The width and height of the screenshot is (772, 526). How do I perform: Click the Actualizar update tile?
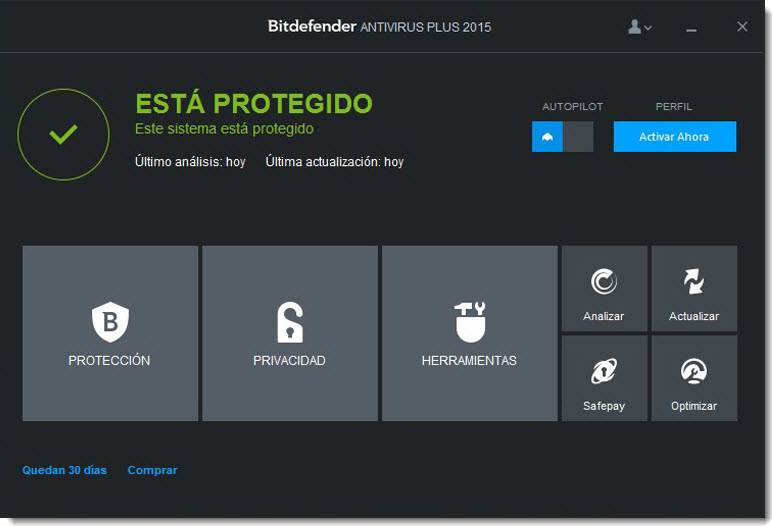(x=694, y=289)
